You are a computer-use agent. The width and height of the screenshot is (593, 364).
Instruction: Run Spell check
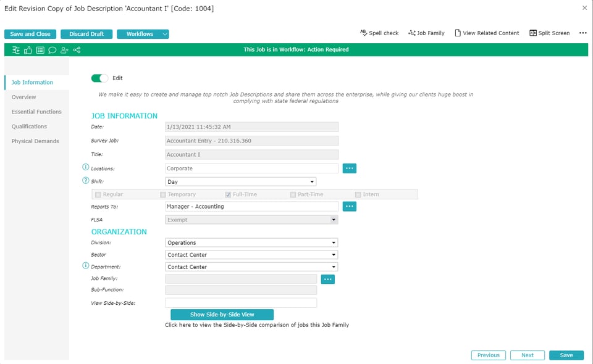click(x=379, y=33)
